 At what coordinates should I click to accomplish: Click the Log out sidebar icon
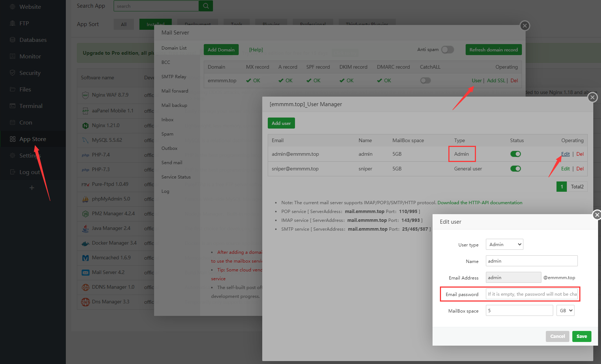point(13,172)
